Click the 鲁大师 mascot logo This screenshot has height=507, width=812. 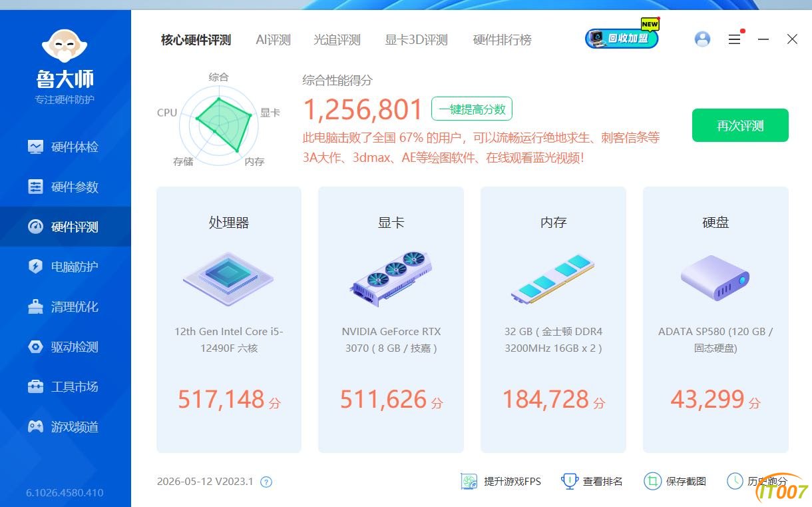tap(65, 46)
